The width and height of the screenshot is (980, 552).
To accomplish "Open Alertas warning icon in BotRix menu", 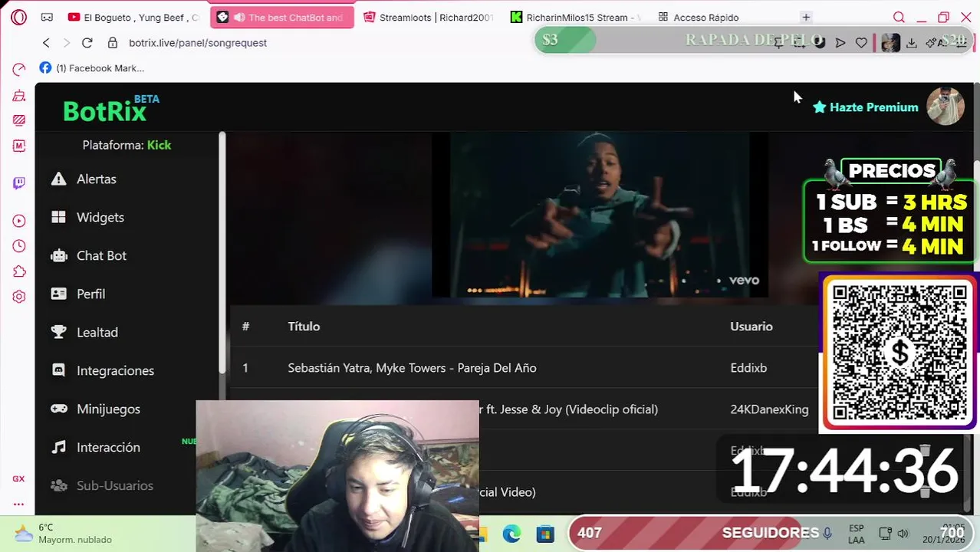I will 58,179.
